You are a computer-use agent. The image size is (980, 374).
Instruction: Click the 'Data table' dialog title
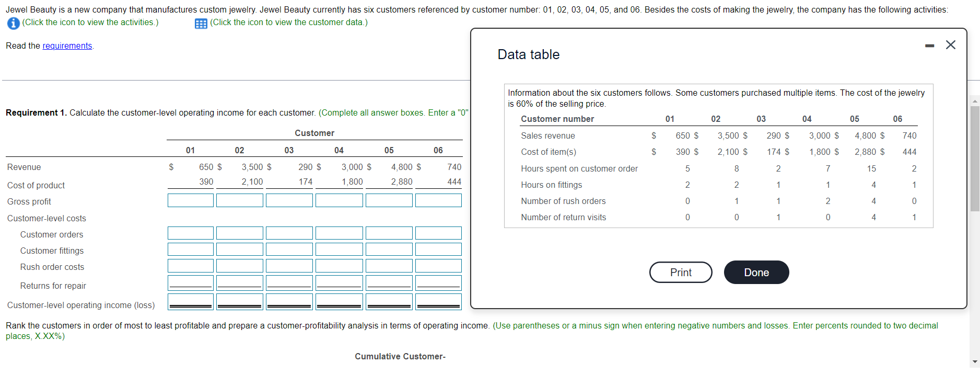tap(528, 54)
